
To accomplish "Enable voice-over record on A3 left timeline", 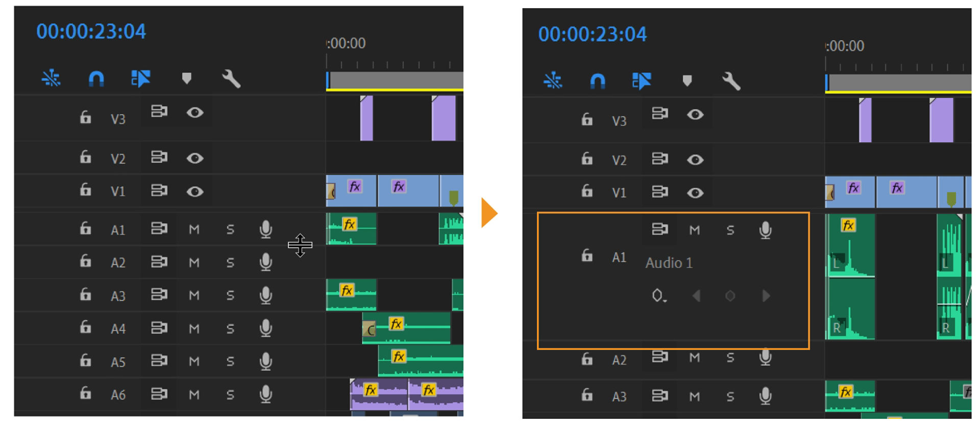I will [x=265, y=295].
